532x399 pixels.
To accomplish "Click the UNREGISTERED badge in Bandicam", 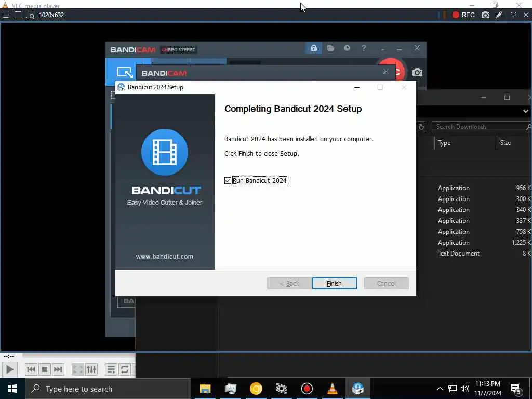I will tap(179, 50).
